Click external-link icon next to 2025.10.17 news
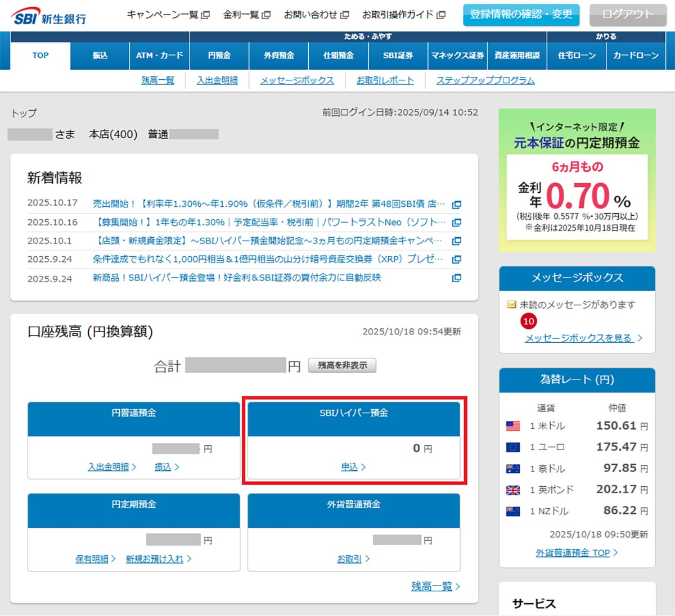 click(456, 205)
